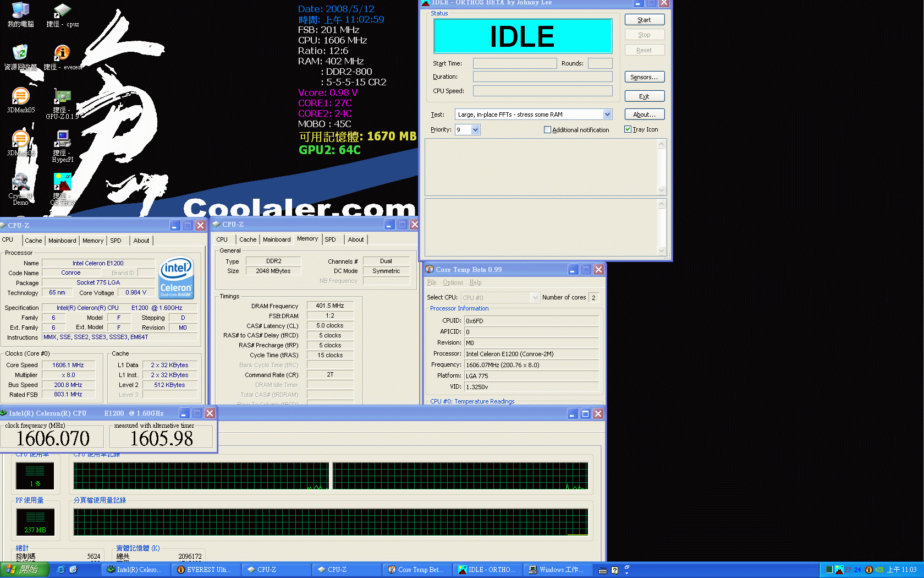Open Core Temp Options menu
Image resolution: width=924 pixels, height=578 pixels.
pyautogui.click(x=453, y=282)
